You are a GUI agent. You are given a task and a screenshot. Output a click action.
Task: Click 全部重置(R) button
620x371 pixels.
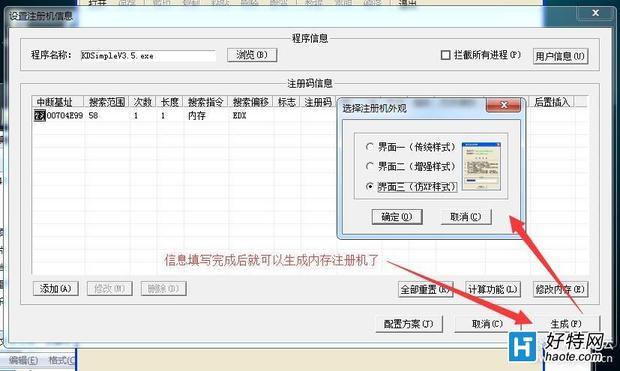tap(425, 290)
